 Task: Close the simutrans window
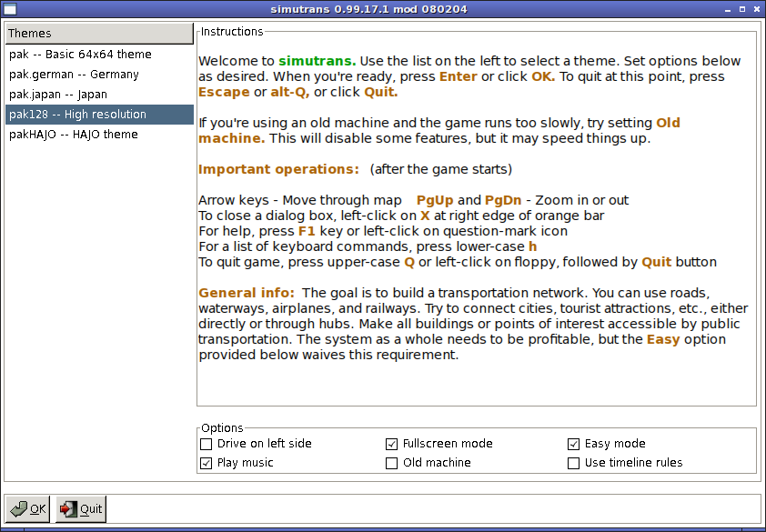coord(756,9)
